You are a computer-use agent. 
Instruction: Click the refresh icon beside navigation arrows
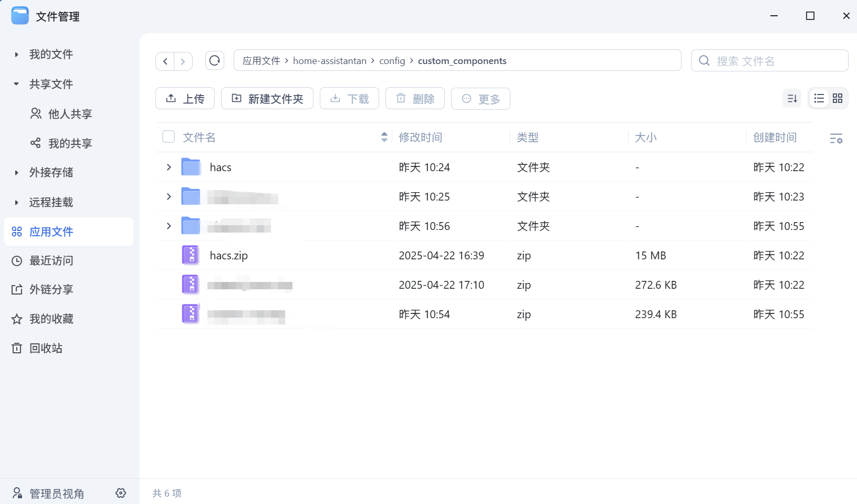point(215,61)
